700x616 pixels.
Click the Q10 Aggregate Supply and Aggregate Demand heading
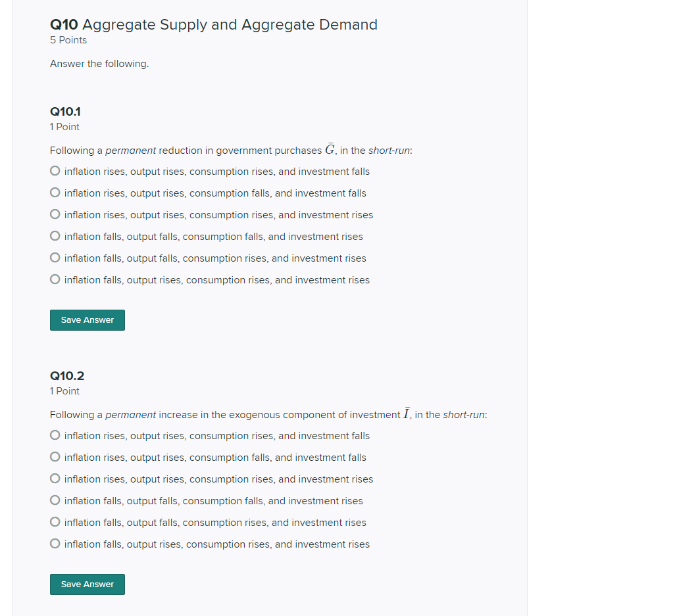pos(213,24)
